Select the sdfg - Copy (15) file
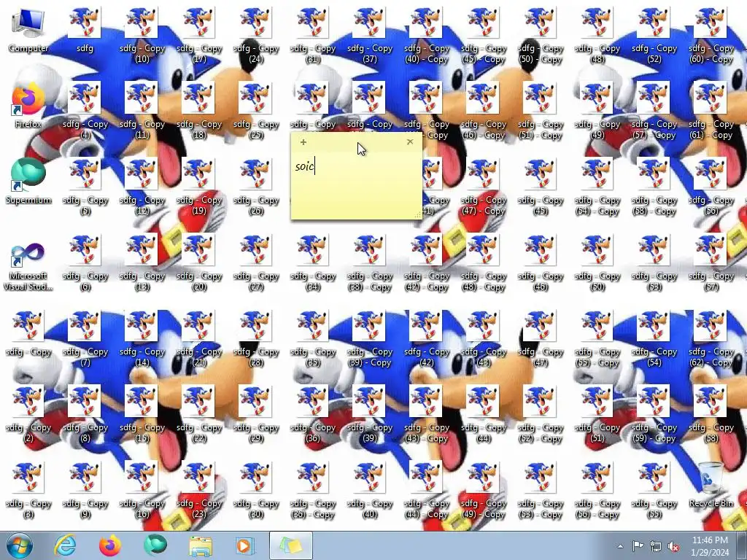Image resolution: width=747 pixels, height=560 pixels. point(142,414)
